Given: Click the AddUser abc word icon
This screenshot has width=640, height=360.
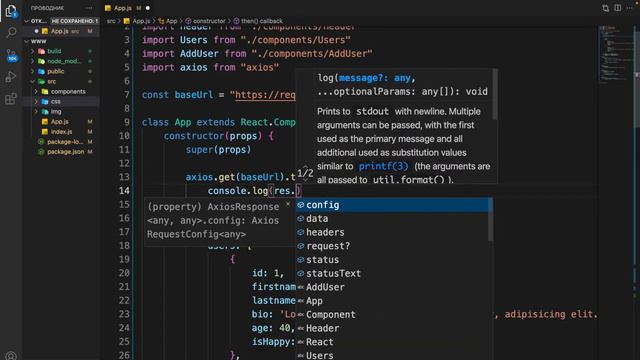Looking at the screenshot, I should point(301,287).
